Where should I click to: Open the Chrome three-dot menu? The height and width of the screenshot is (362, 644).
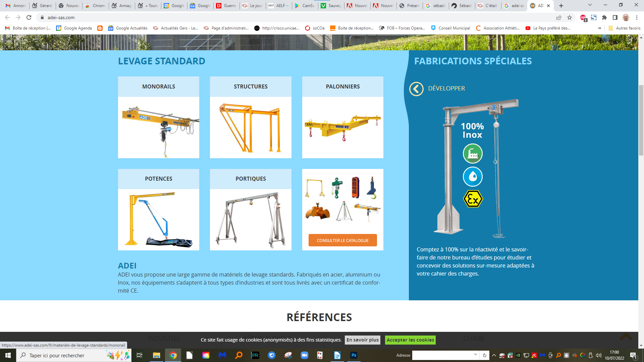click(x=637, y=17)
